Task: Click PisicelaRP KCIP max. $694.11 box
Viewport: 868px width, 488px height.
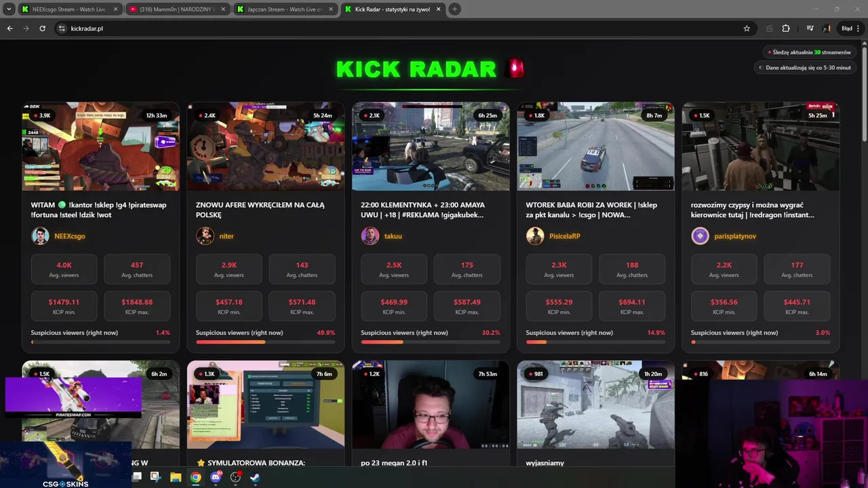Action: [631, 306]
